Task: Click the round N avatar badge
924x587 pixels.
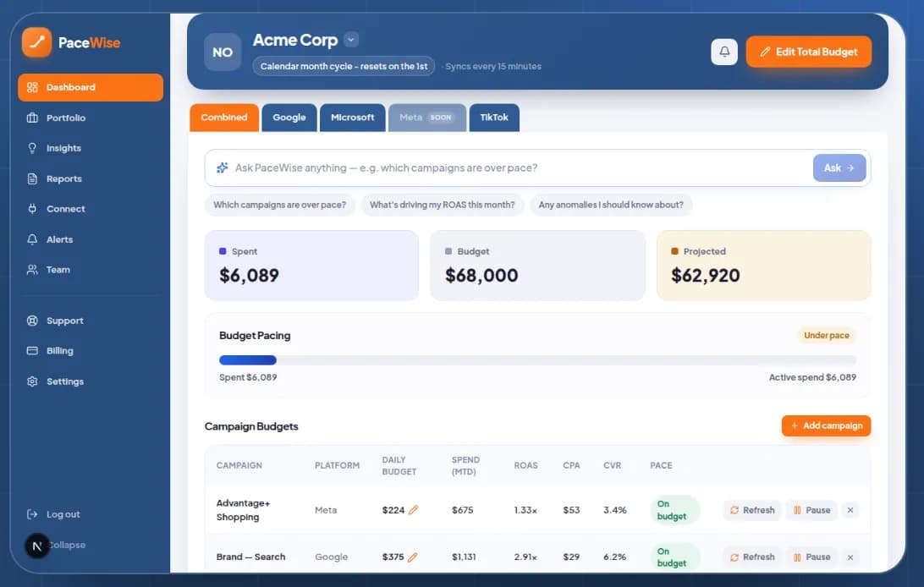Action: (37, 546)
